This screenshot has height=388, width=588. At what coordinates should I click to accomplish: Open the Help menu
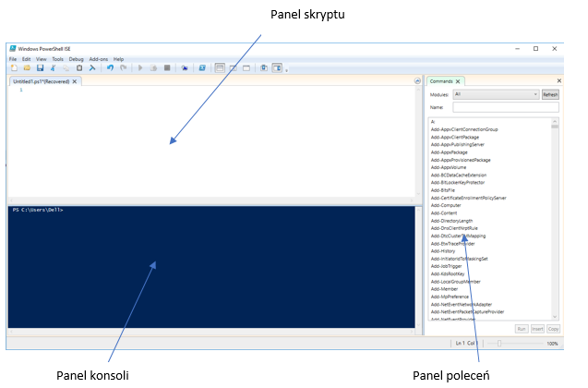click(118, 59)
